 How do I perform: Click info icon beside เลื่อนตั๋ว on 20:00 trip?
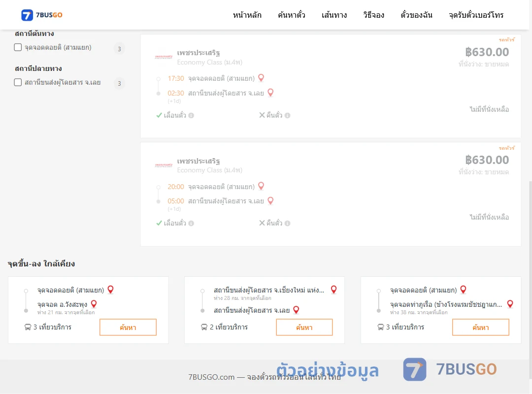tap(191, 223)
